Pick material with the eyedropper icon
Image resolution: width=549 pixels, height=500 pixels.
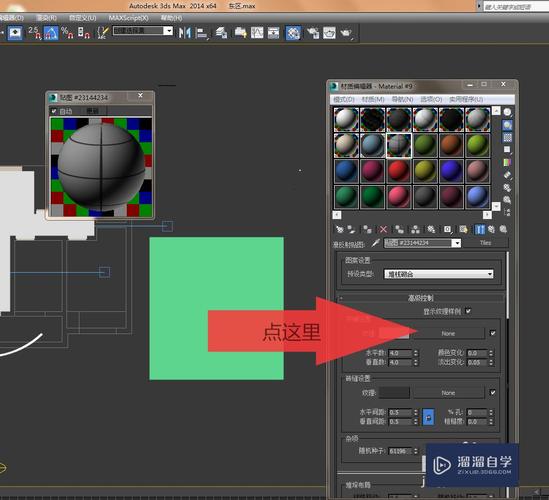[x=376, y=243]
